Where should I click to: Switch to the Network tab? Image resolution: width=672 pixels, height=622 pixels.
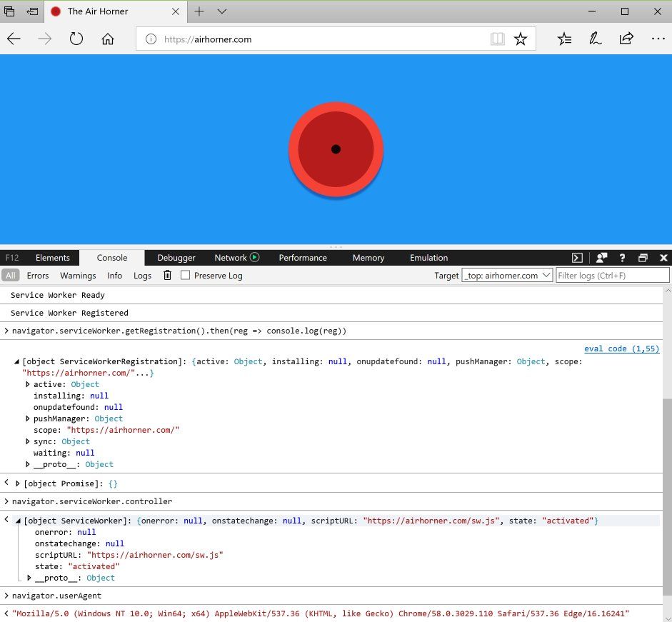(x=230, y=258)
